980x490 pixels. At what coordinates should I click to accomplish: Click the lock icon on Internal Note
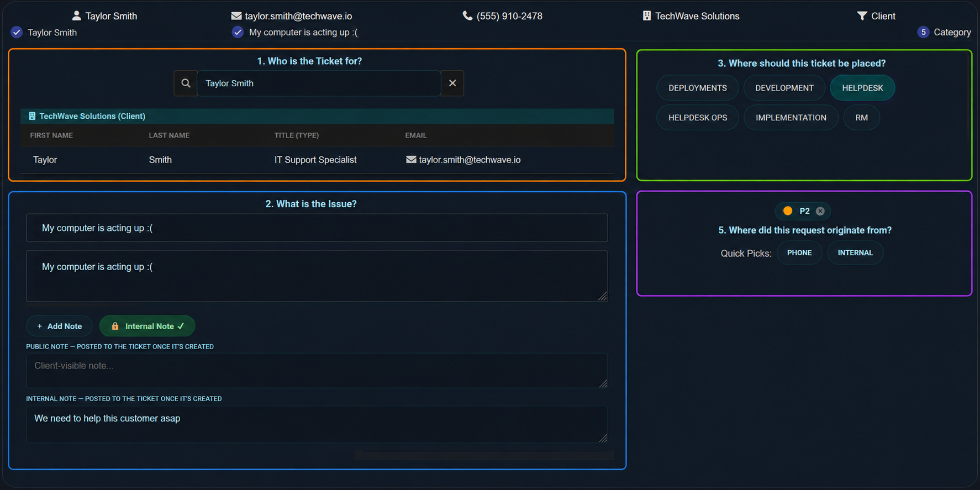point(115,326)
